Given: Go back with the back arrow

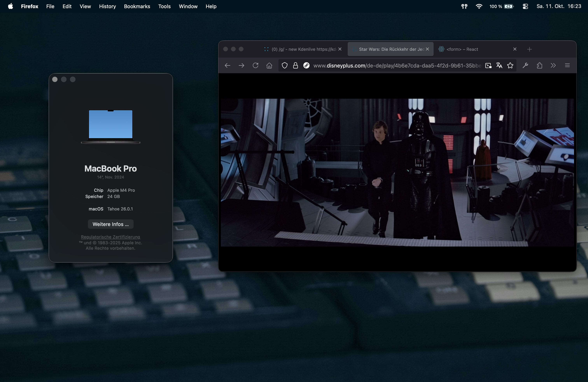Looking at the screenshot, I should coord(227,66).
